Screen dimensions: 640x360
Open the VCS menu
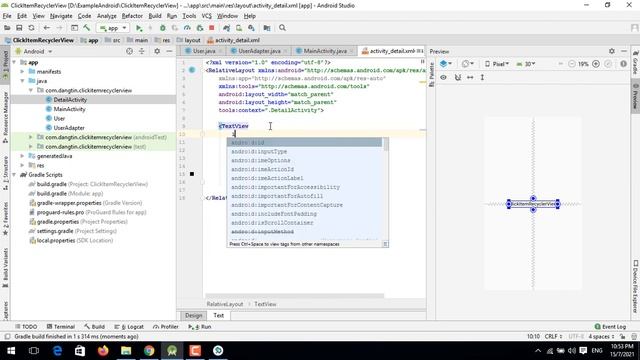tap(207, 16)
